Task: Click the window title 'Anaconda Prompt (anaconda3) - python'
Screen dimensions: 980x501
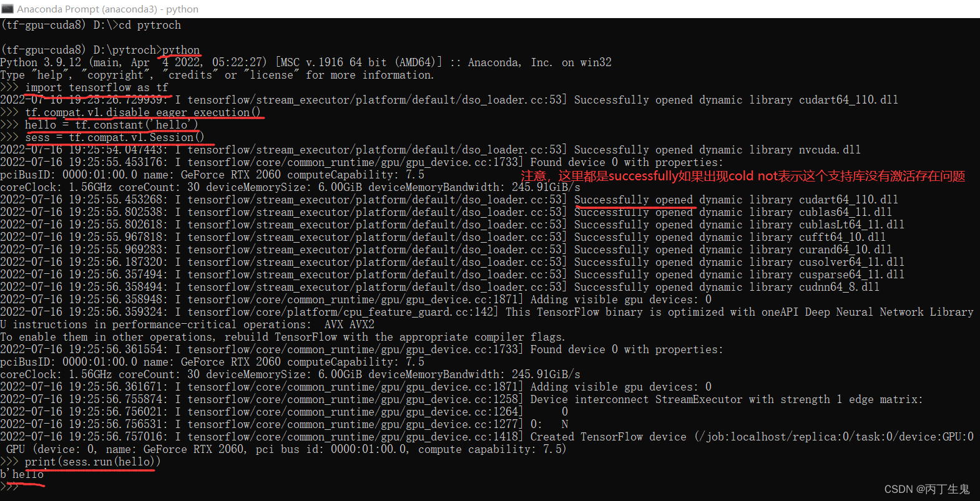Action: (107, 9)
